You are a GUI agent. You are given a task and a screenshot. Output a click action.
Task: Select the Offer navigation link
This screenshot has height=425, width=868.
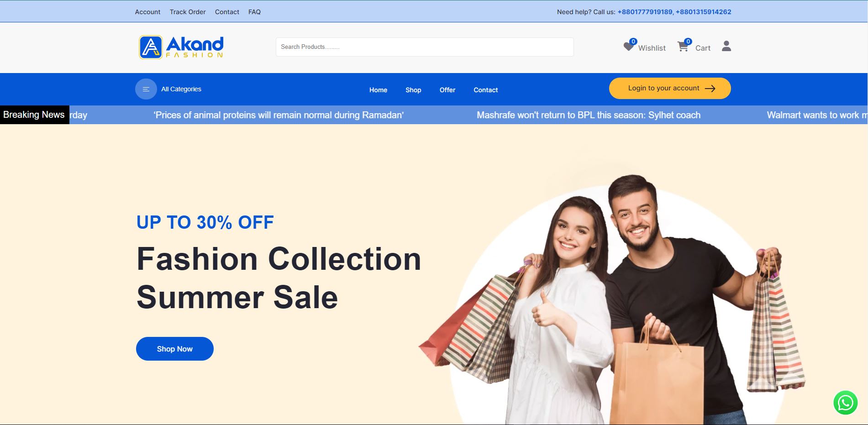click(447, 90)
